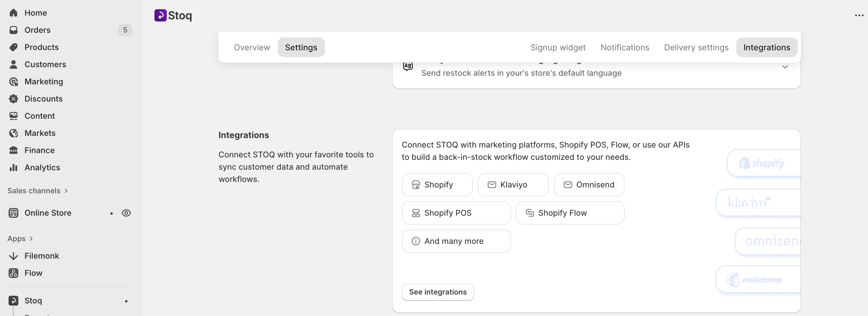The width and height of the screenshot is (868, 316).
Task: Click the Shopify Flow integration chip
Action: [570, 213]
